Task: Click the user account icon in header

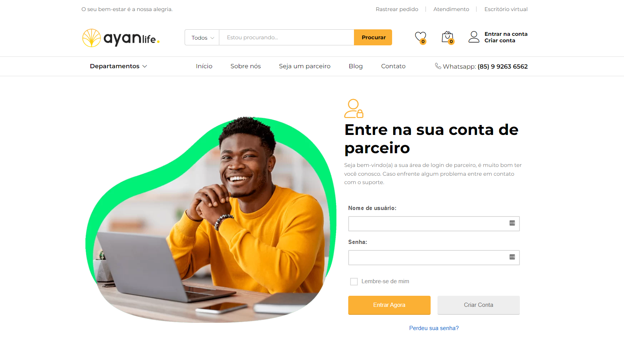Action: 474,37
